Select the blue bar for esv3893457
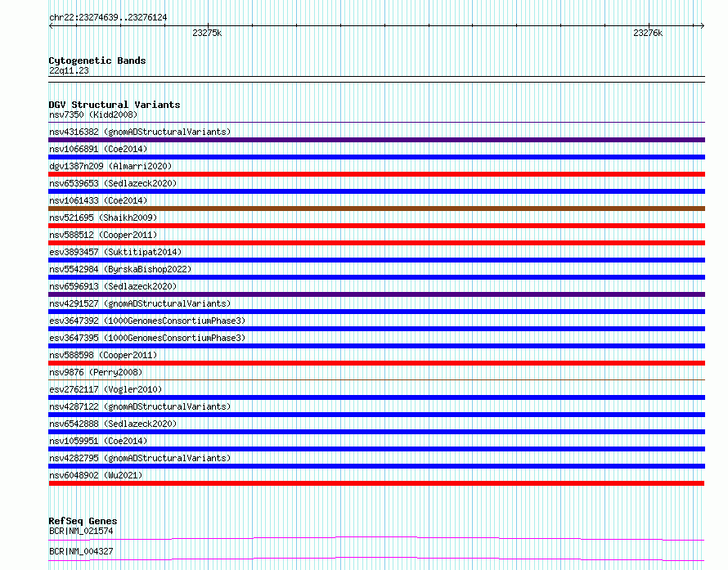The image size is (728, 570). pos(376,260)
